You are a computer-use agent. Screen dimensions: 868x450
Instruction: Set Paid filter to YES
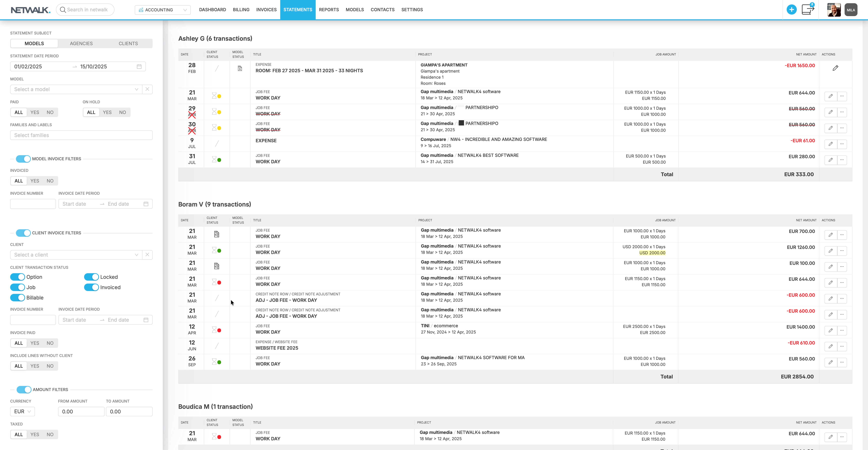(x=35, y=112)
